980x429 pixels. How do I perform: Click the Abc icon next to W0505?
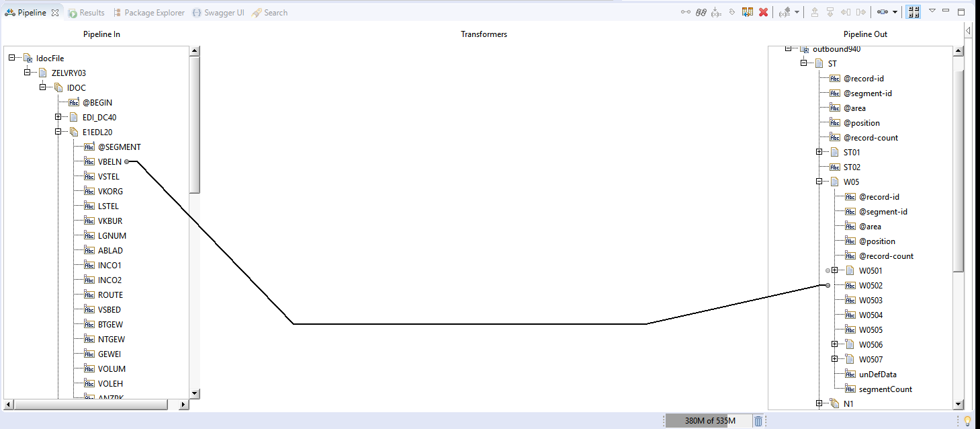pyautogui.click(x=850, y=329)
